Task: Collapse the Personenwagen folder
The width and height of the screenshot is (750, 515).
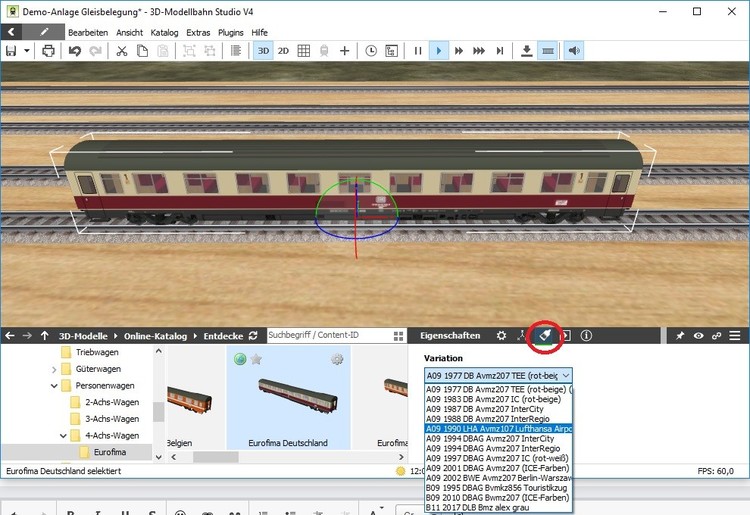Action: (54, 386)
